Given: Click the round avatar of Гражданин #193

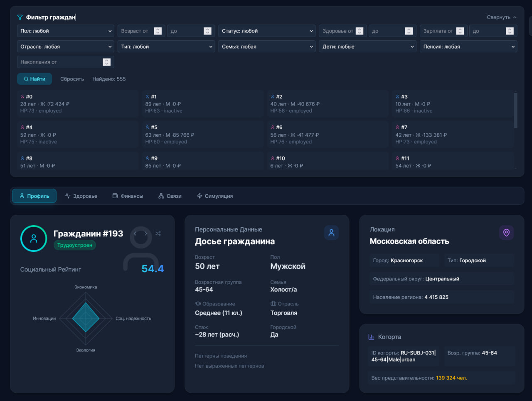Looking at the screenshot, I should point(34,239).
